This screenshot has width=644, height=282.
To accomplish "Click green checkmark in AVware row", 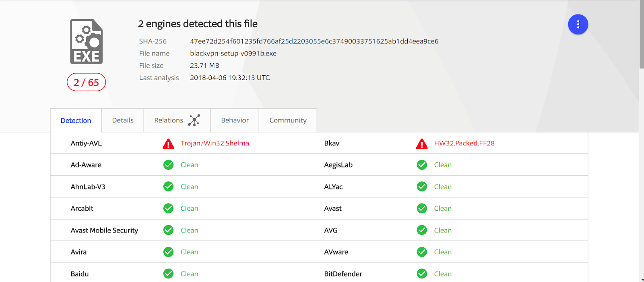I will [x=422, y=252].
